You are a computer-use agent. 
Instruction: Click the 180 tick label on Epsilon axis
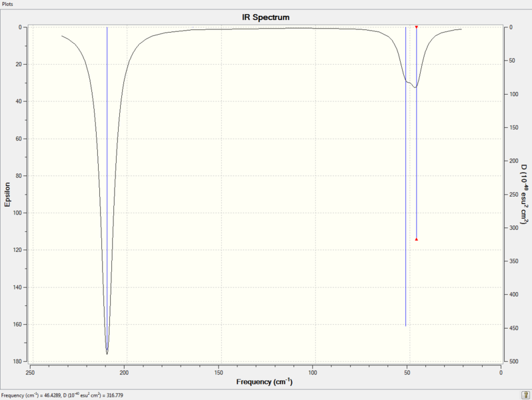17,361
